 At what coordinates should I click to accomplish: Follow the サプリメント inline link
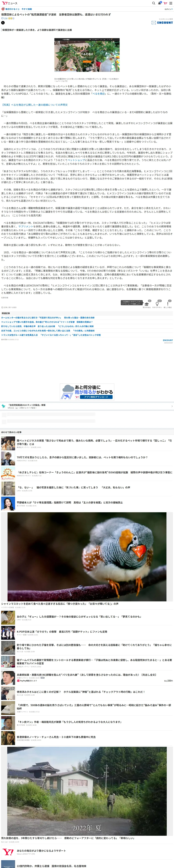pyautogui.click(x=26, y=226)
